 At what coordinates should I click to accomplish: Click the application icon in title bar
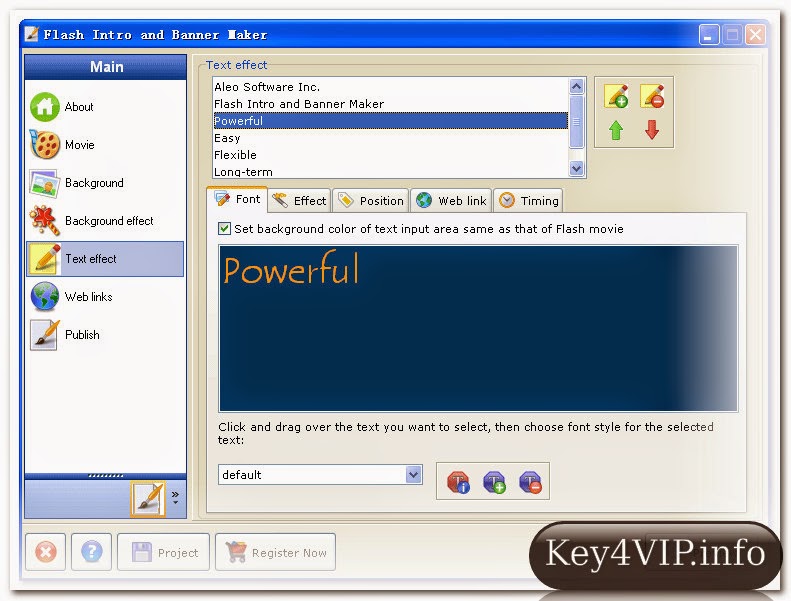[x=31, y=34]
